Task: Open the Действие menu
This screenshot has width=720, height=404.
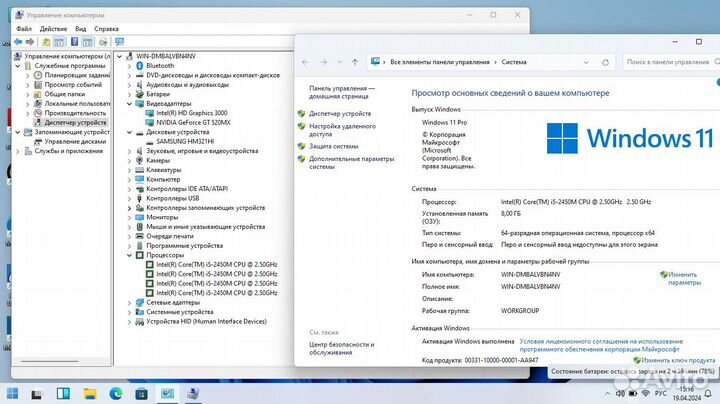Action: (x=53, y=28)
